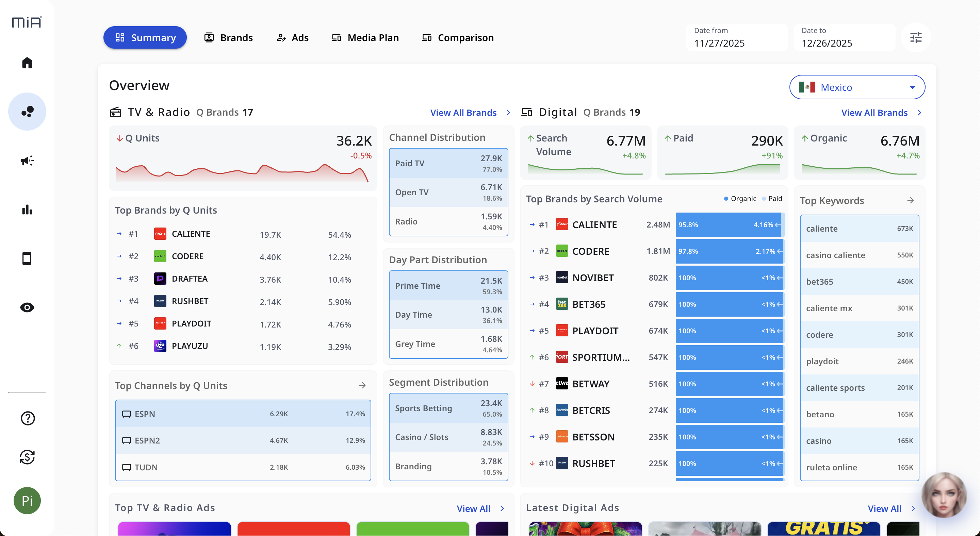Open the megaphone ads sidebar icon

coord(27,161)
